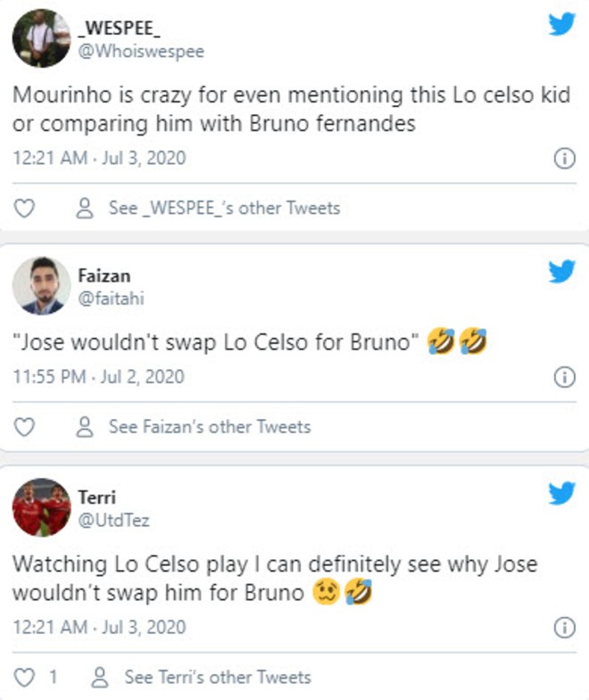This screenshot has width=589, height=700.
Task: Like Terri's tweet with the heart
Action: (x=26, y=678)
